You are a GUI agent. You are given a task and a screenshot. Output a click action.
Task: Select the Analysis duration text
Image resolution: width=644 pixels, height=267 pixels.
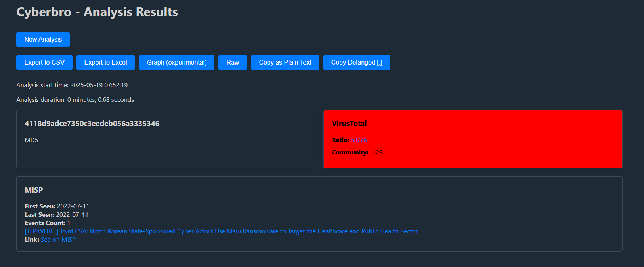tap(75, 100)
